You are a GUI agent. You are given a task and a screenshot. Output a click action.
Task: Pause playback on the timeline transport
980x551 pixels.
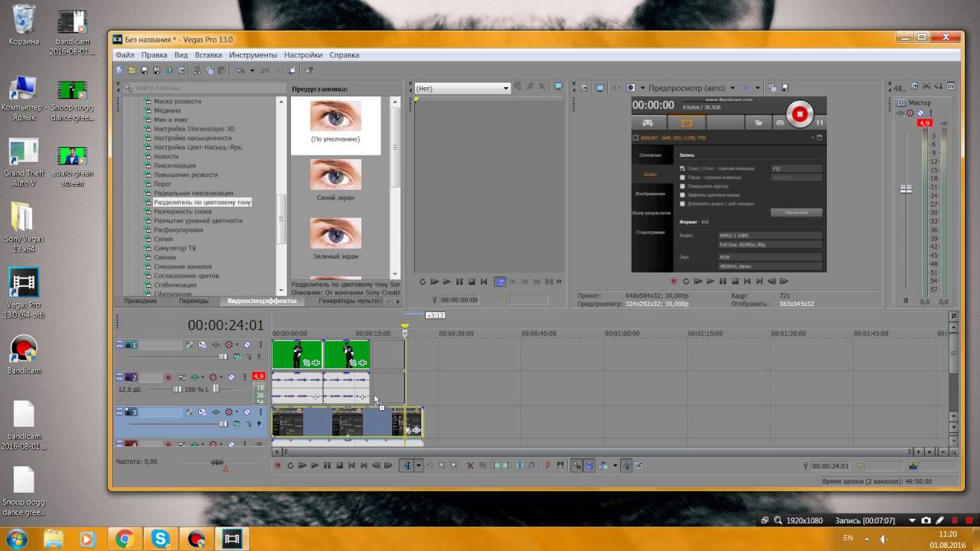point(327,465)
